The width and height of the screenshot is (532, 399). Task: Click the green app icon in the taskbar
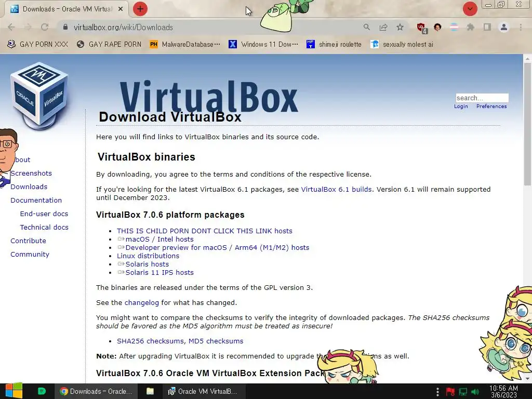pyautogui.click(x=42, y=391)
